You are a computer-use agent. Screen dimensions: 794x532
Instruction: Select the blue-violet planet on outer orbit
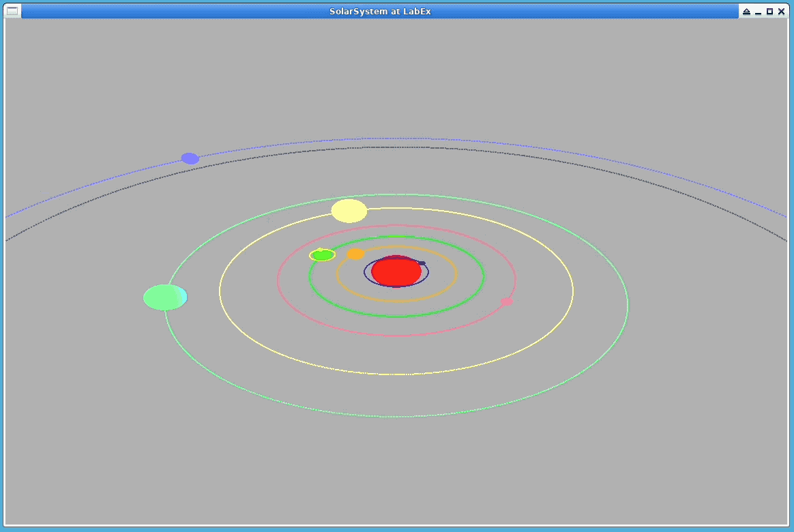coord(190,159)
